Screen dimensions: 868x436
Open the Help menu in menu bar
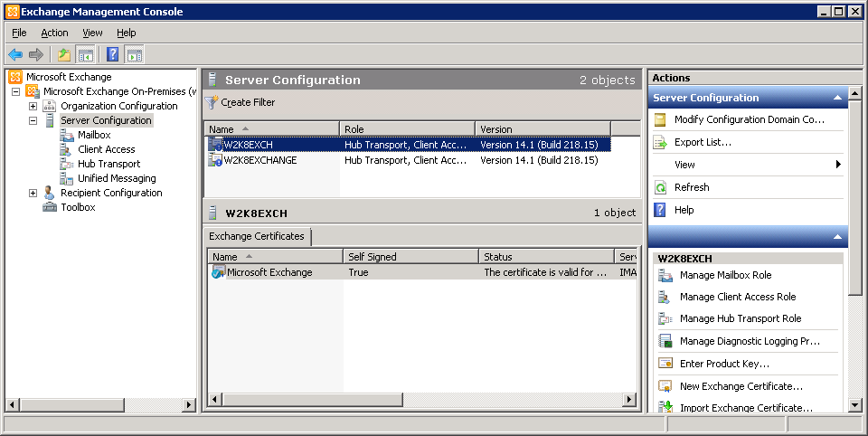tap(127, 33)
